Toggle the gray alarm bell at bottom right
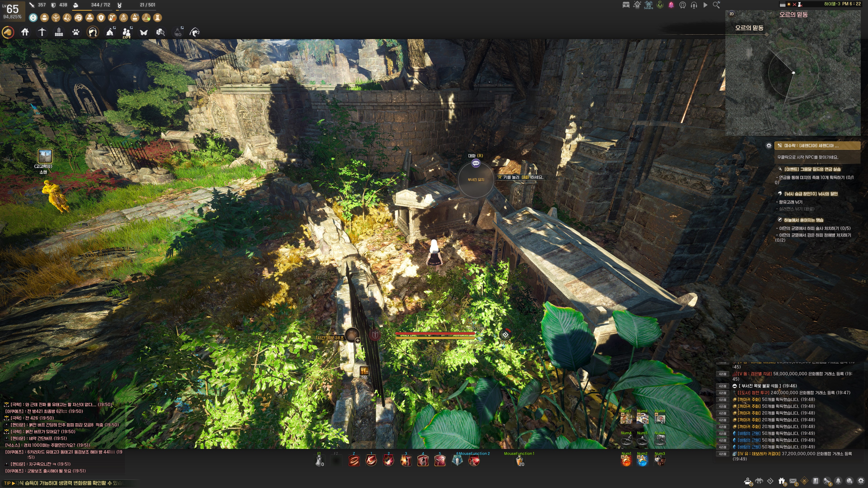 (x=838, y=481)
